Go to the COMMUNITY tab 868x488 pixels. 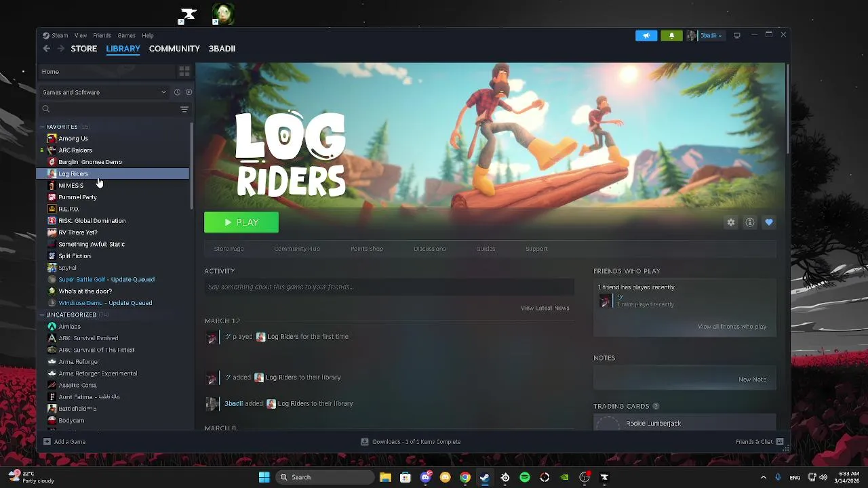pyautogui.click(x=174, y=49)
